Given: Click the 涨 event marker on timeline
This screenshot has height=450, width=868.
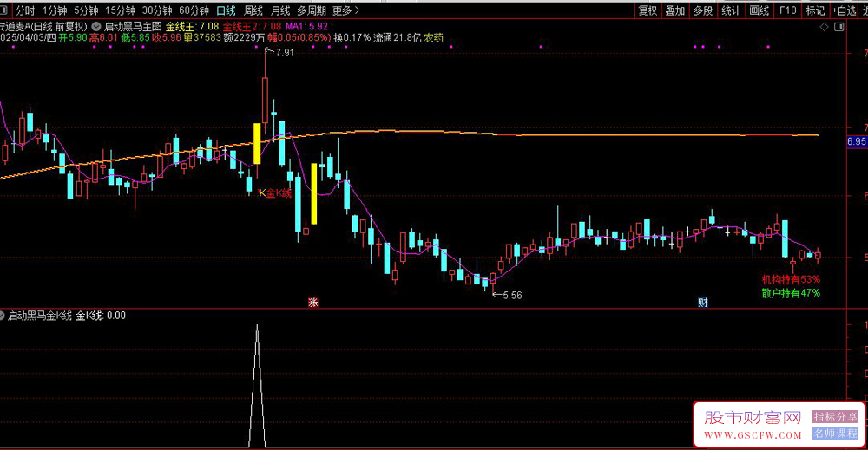Looking at the screenshot, I should point(312,303).
